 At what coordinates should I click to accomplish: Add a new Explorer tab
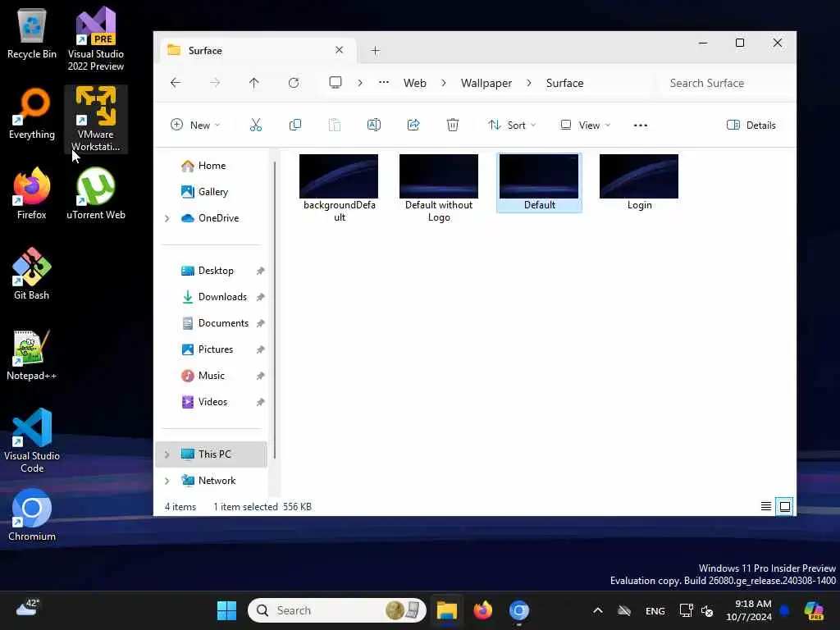[375, 50]
